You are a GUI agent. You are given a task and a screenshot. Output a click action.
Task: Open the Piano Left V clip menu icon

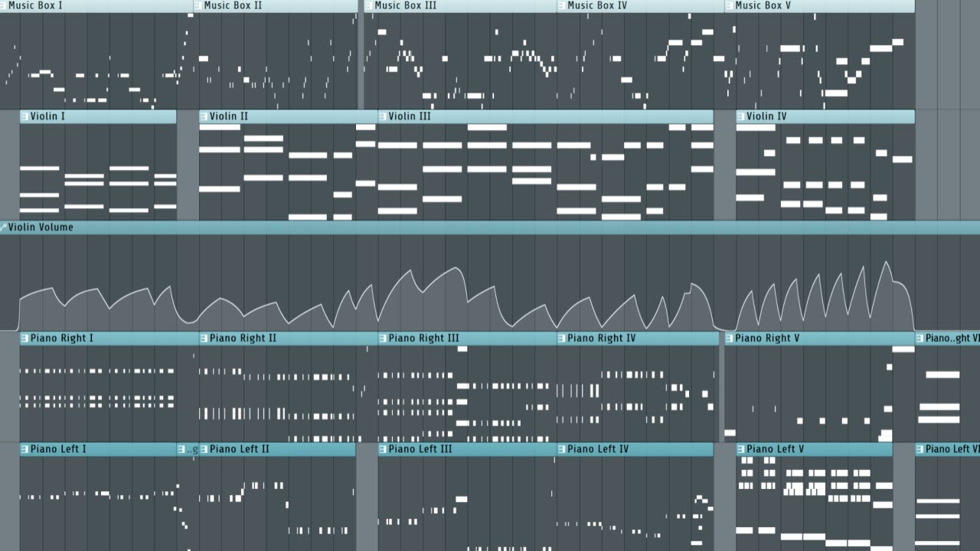pos(740,449)
